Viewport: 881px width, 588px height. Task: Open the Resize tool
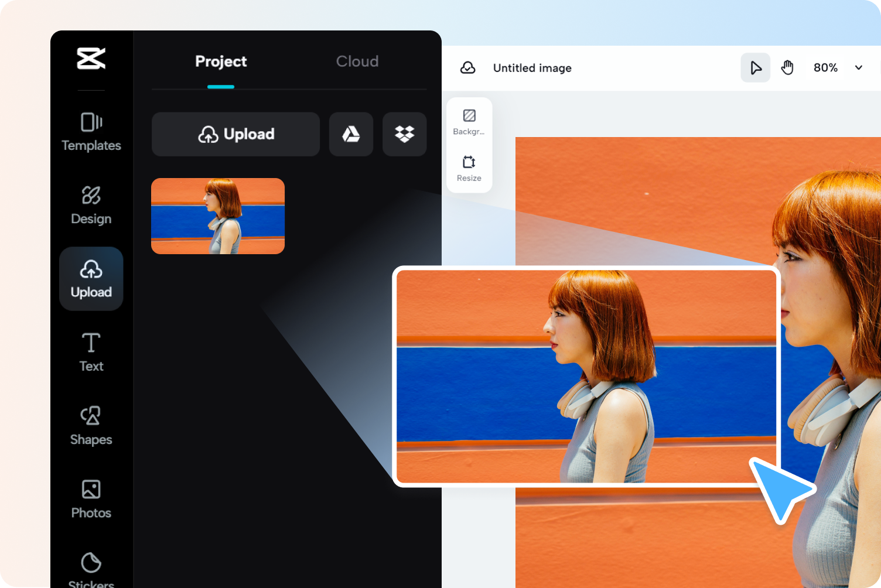point(469,169)
